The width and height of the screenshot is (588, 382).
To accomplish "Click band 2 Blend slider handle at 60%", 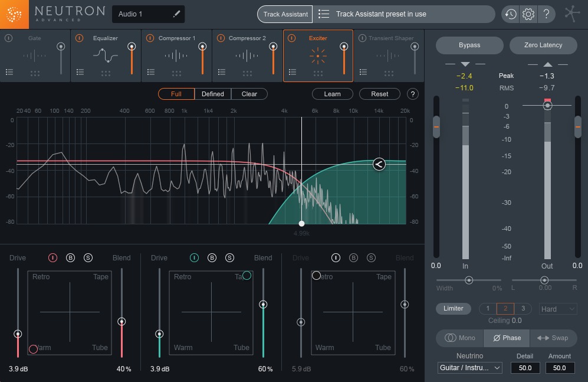I will click(x=263, y=304).
